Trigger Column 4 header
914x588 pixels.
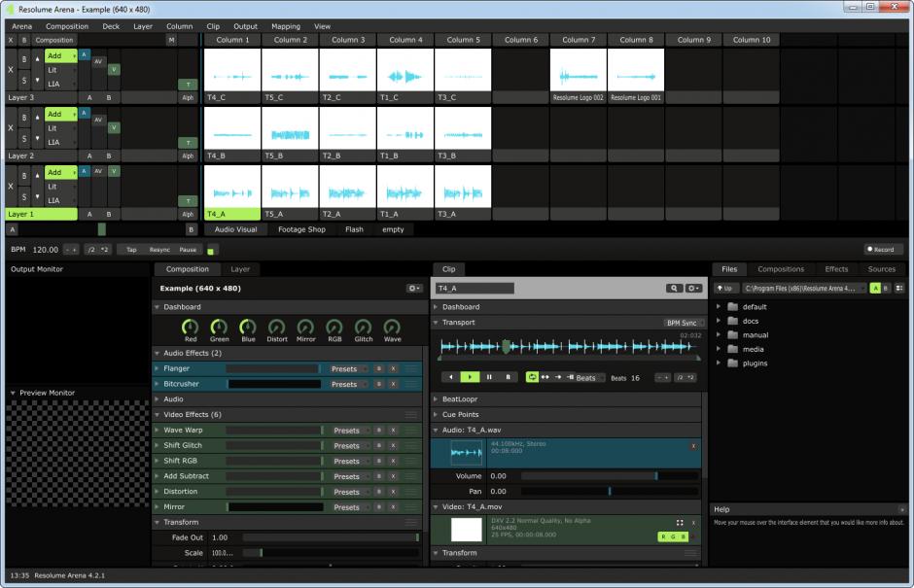(x=405, y=40)
